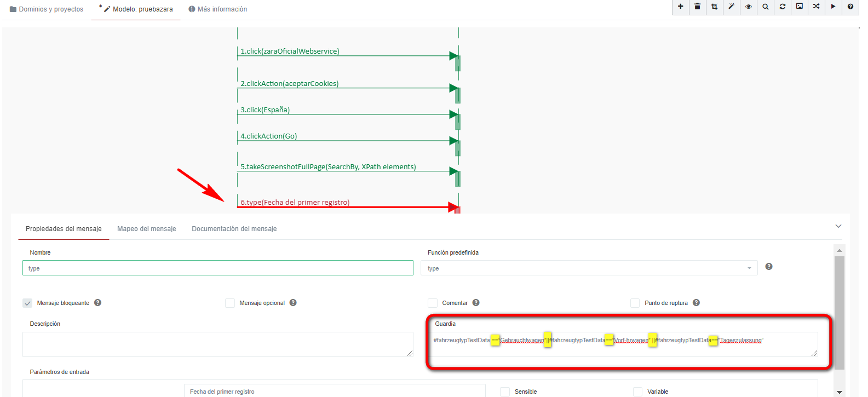Collapse the message properties panel chevron
This screenshot has height=397, width=868.
[838, 226]
